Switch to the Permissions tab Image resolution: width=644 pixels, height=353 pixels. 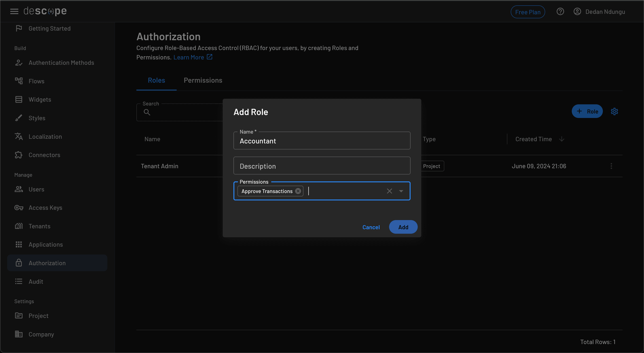203,80
